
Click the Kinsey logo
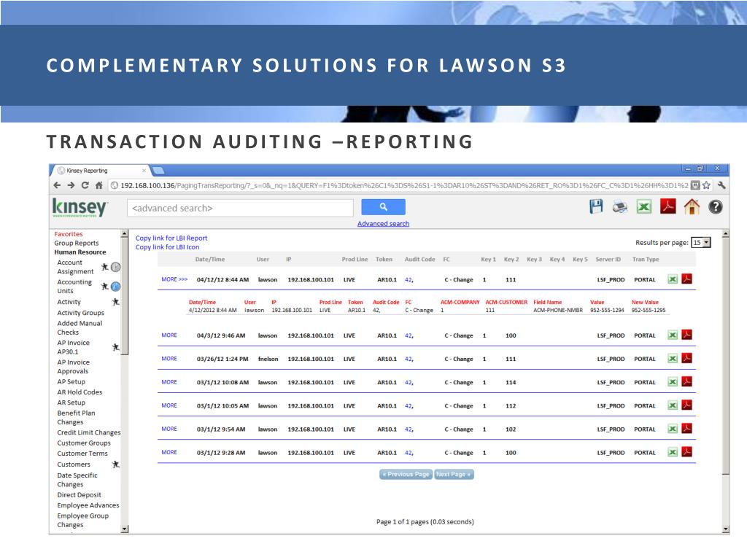point(80,208)
